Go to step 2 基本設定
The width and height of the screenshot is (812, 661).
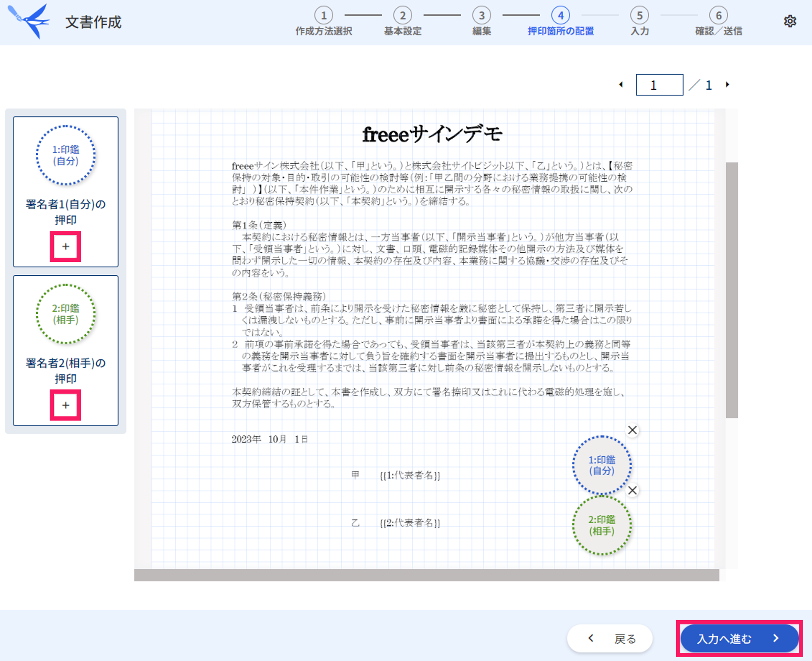tap(403, 22)
